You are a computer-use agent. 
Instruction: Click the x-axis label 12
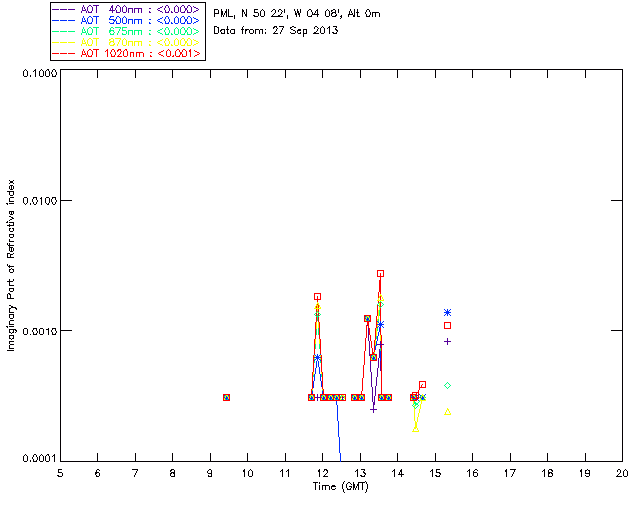point(322,473)
